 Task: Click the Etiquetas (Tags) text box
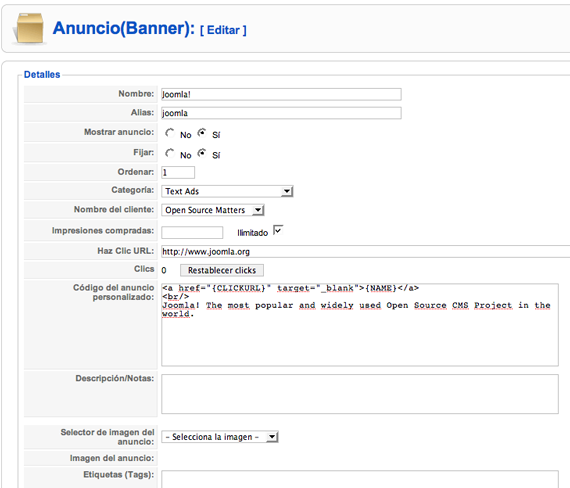(360, 479)
